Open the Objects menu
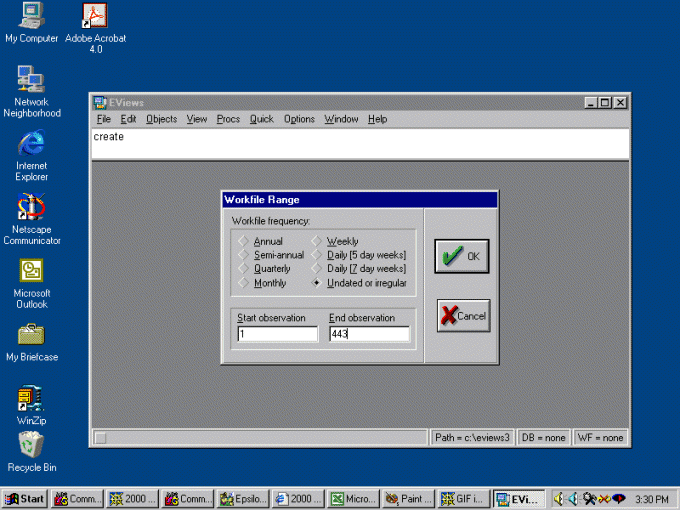 pos(161,119)
